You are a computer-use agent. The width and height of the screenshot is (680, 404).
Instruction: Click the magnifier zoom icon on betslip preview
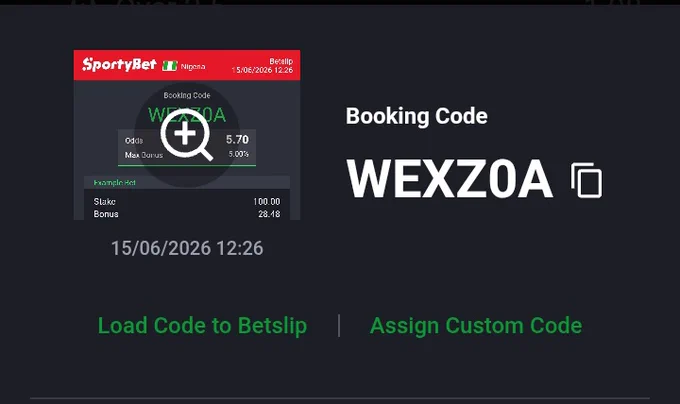[187, 134]
